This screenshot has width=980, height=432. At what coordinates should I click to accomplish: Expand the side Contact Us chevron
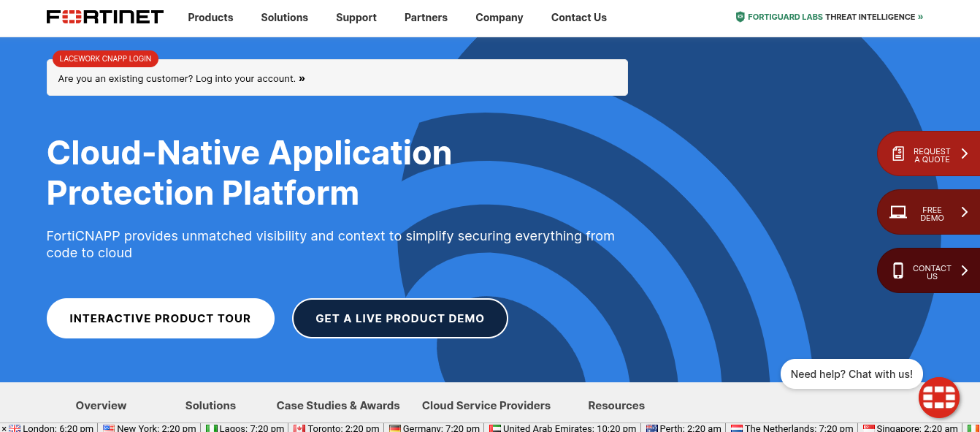pyautogui.click(x=965, y=270)
